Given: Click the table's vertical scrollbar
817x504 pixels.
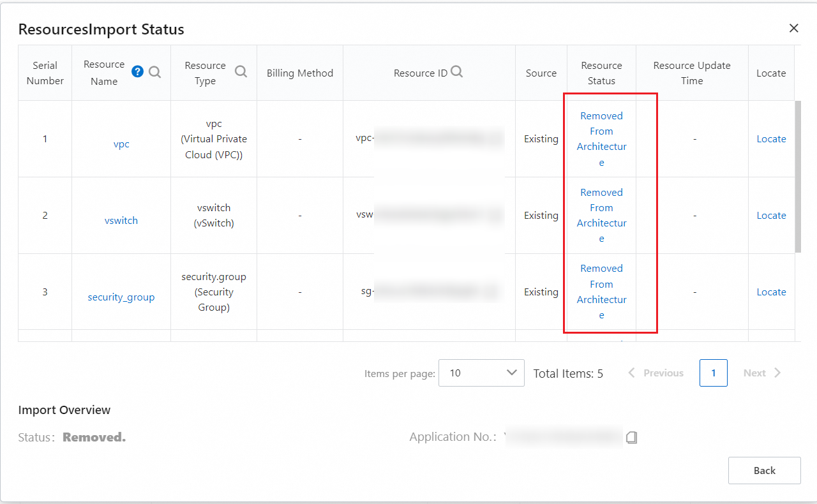Looking at the screenshot, I should pos(798,176).
